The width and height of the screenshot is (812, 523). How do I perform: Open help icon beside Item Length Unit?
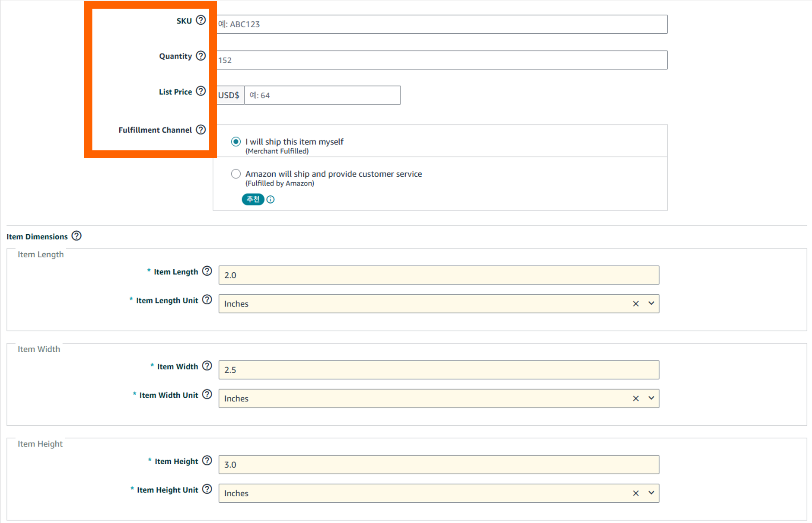tap(207, 300)
